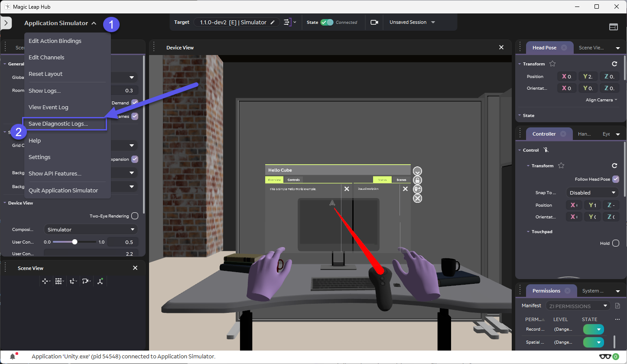Viewport: 627px width, 364px height.
Task: Choose Edit Action Bindings from the menu
Action: pyautogui.click(x=55, y=41)
